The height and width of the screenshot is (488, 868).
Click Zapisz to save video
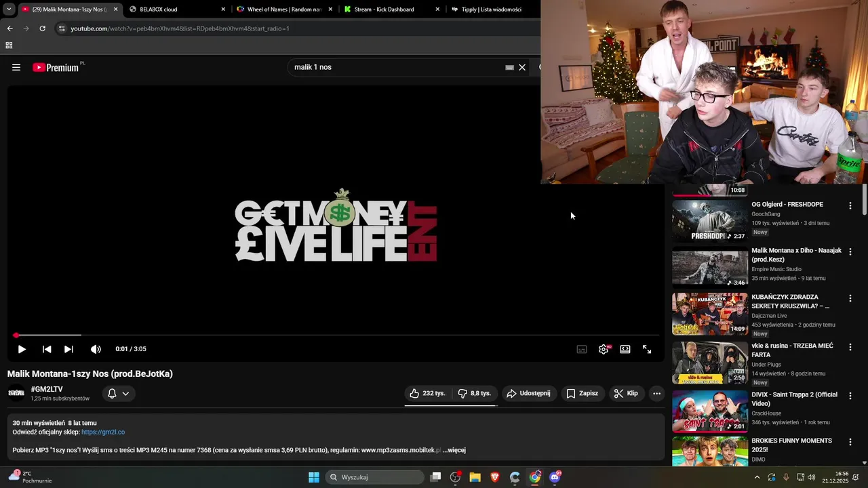tap(582, 393)
